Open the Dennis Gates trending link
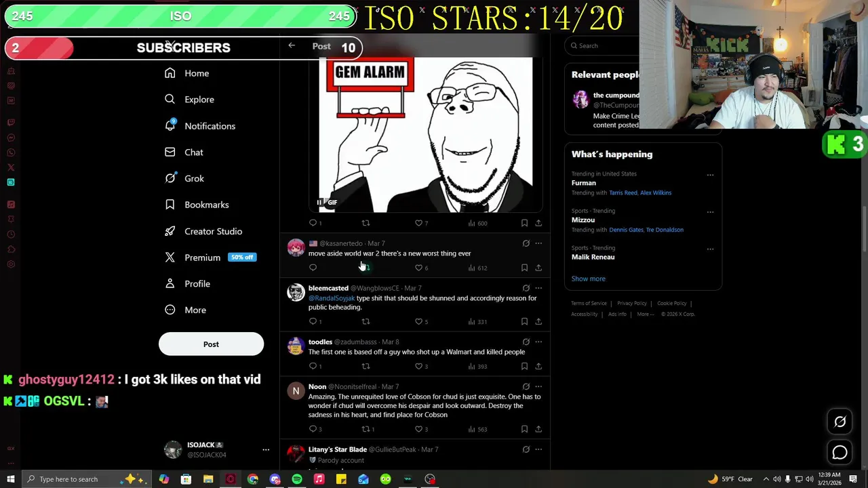 point(626,230)
